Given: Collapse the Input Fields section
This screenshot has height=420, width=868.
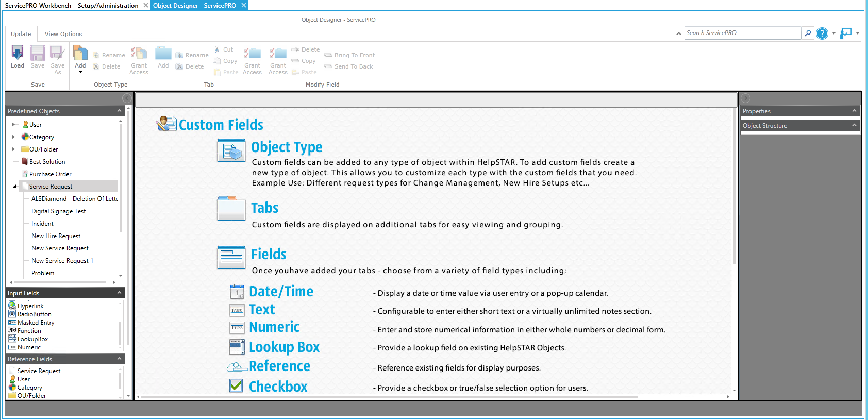Looking at the screenshot, I should pos(119,293).
